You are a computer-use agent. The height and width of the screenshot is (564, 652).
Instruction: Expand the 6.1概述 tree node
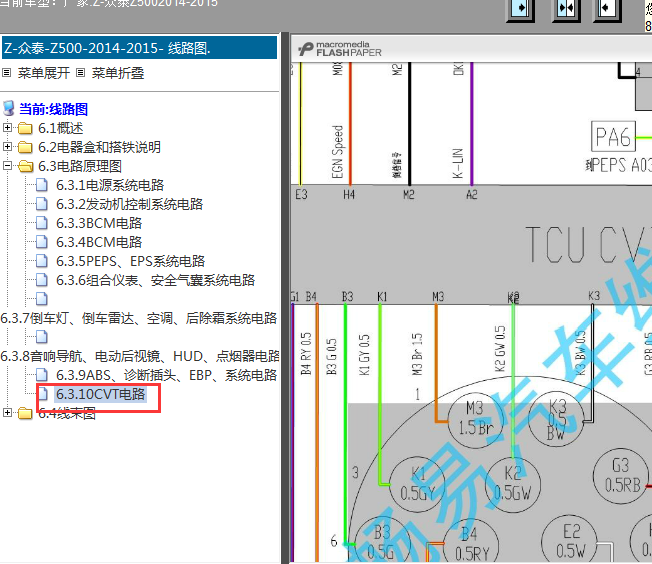[x=7, y=128]
